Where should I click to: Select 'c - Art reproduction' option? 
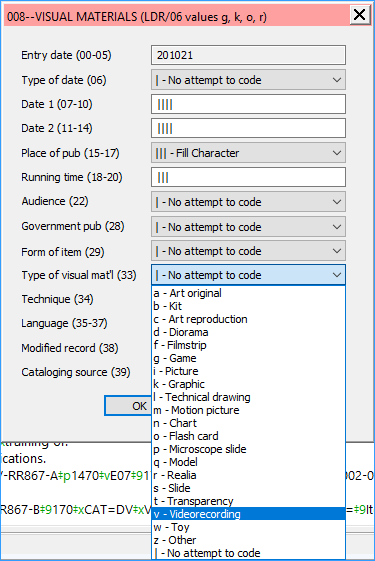pyautogui.click(x=248, y=319)
